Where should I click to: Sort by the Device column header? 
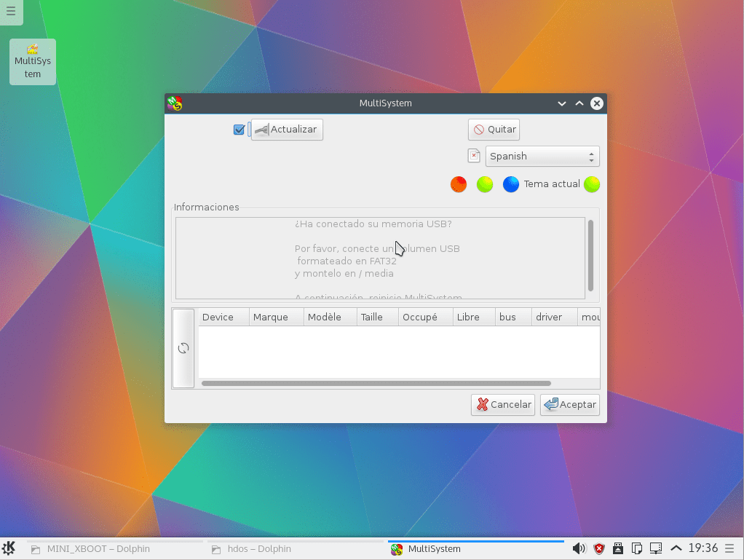pyautogui.click(x=223, y=317)
